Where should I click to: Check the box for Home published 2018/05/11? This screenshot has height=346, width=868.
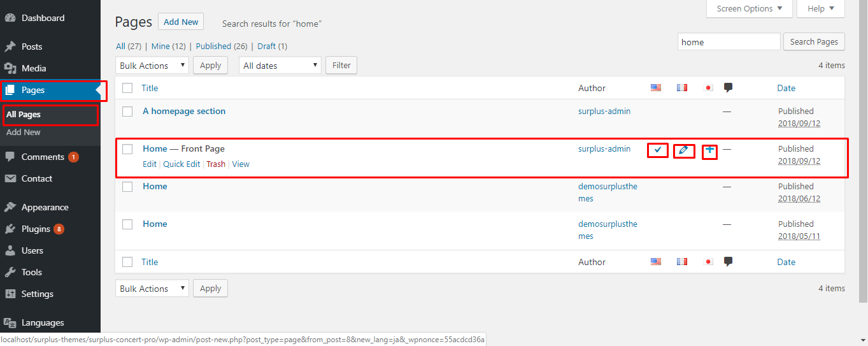point(127,224)
